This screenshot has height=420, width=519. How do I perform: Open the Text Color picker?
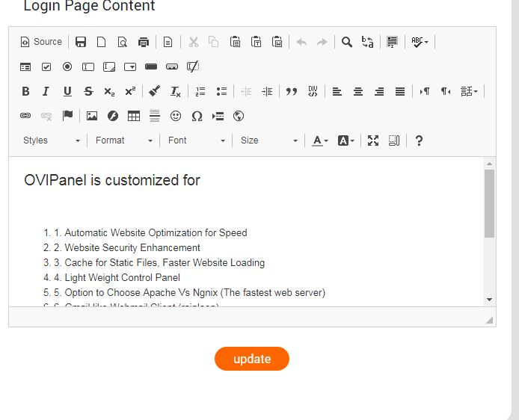pos(320,140)
